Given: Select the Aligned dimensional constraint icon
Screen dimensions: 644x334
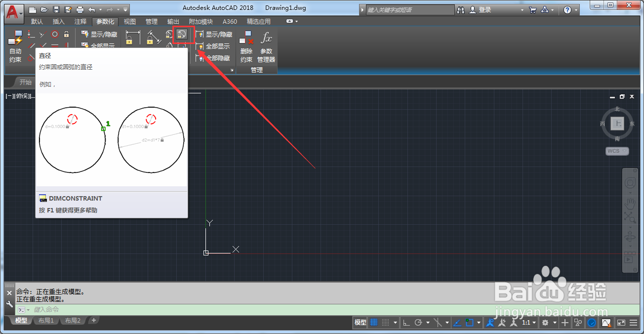Looking at the screenshot, I should tap(155, 38).
